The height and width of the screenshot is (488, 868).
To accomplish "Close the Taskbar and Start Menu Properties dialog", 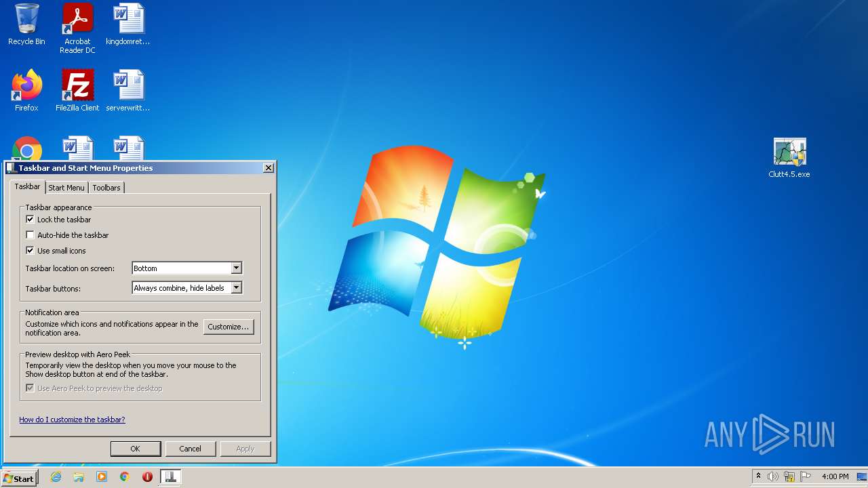I will point(269,168).
